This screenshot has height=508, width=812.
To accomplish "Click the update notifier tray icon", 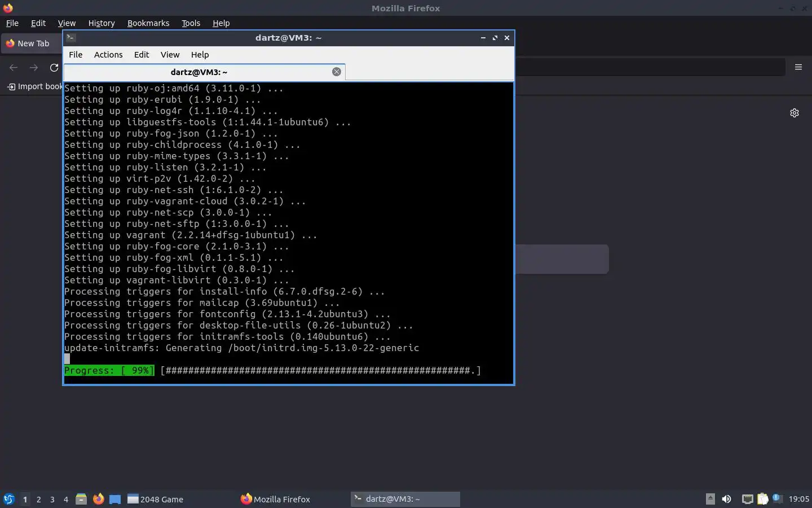I will [x=777, y=498].
